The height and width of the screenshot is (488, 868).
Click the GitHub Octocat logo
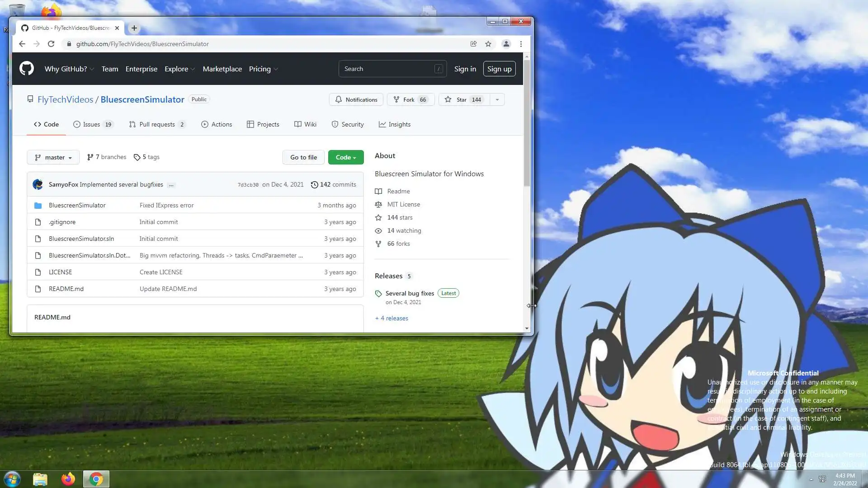(27, 69)
